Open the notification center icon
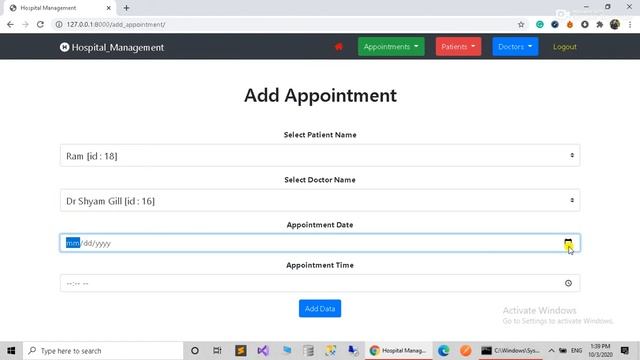The height and width of the screenshot is (360, 640). click(x=624, y=351)
